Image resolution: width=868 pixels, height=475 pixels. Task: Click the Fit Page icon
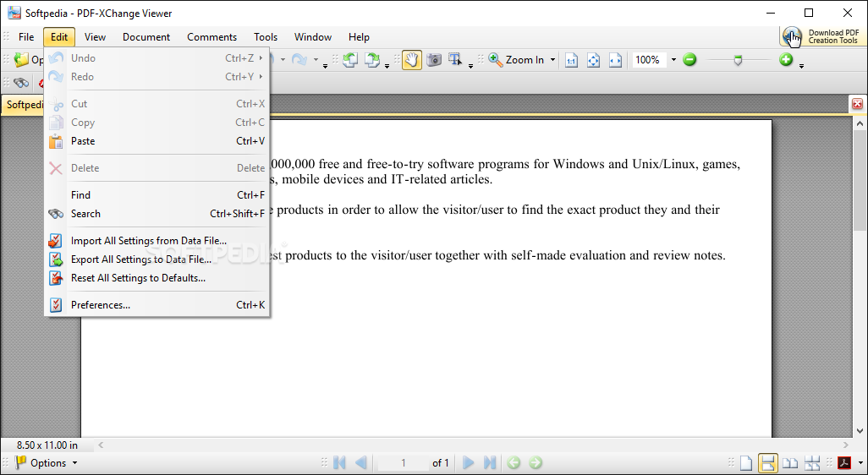pos(593,60)
